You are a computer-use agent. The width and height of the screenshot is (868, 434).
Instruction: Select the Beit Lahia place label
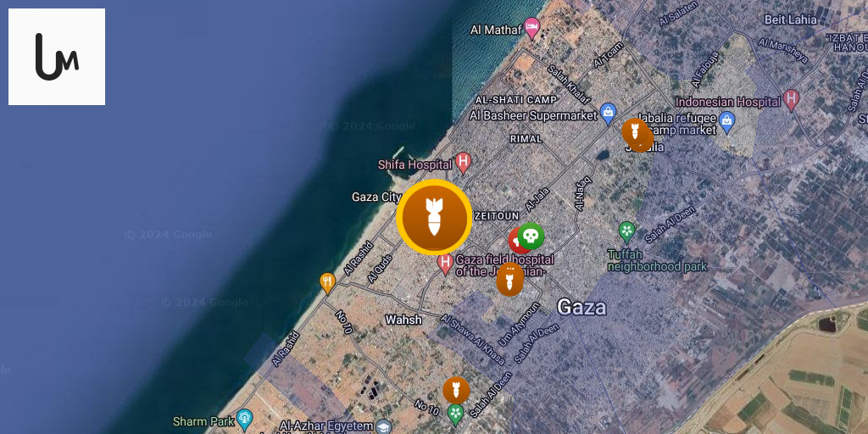[791, 19]
